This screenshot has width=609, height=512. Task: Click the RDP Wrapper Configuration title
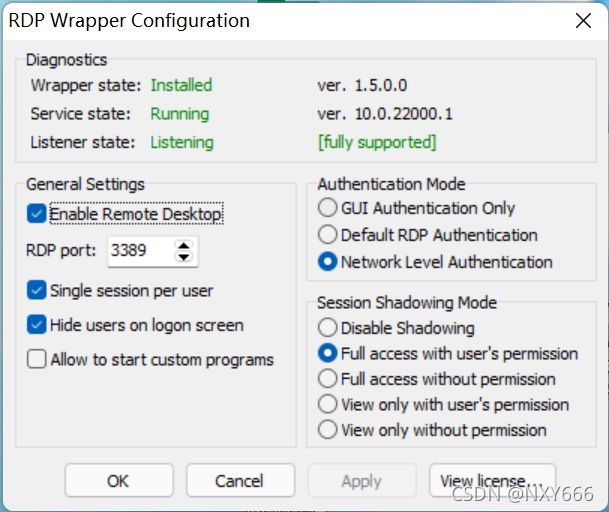(129, 20)
